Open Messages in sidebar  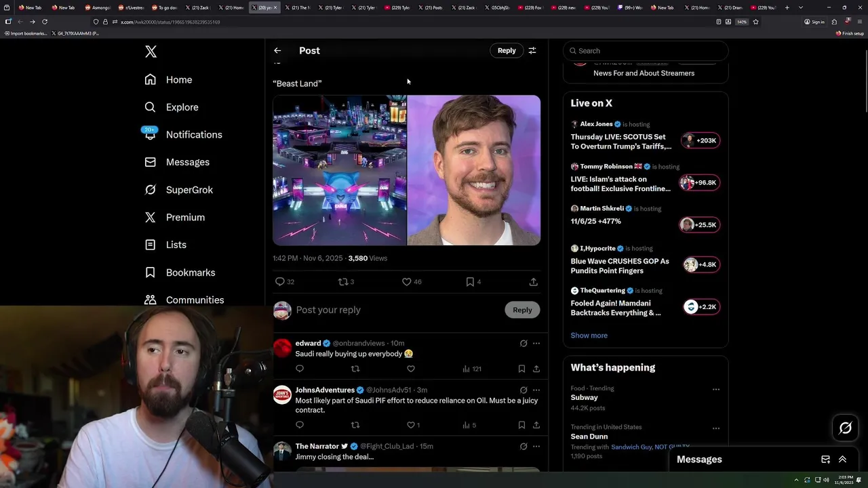click(177, 162)
